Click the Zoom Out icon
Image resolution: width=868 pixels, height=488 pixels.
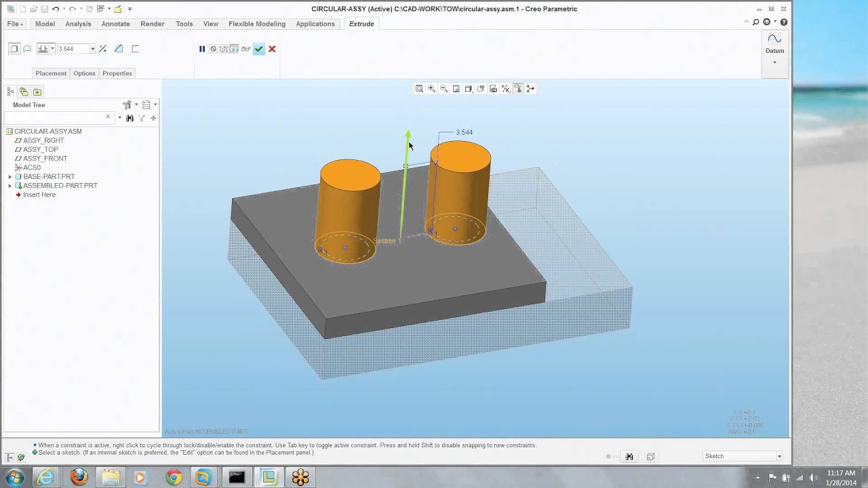point(443,89)
